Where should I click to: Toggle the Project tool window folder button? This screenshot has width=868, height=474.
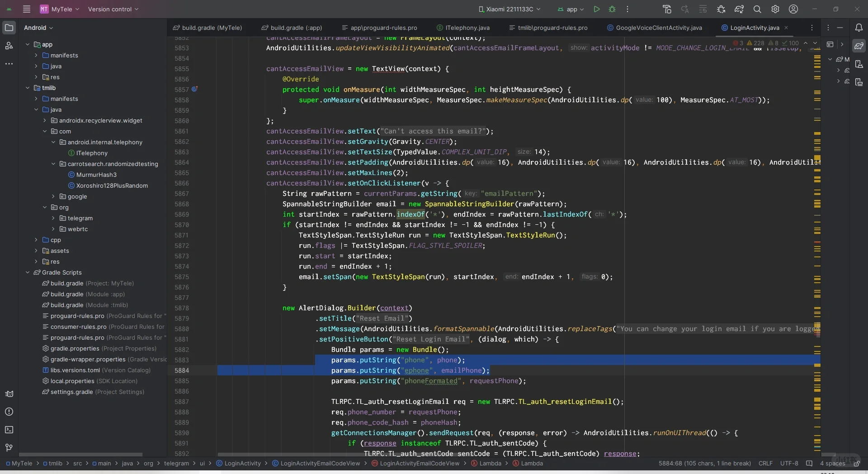[9, 28]
